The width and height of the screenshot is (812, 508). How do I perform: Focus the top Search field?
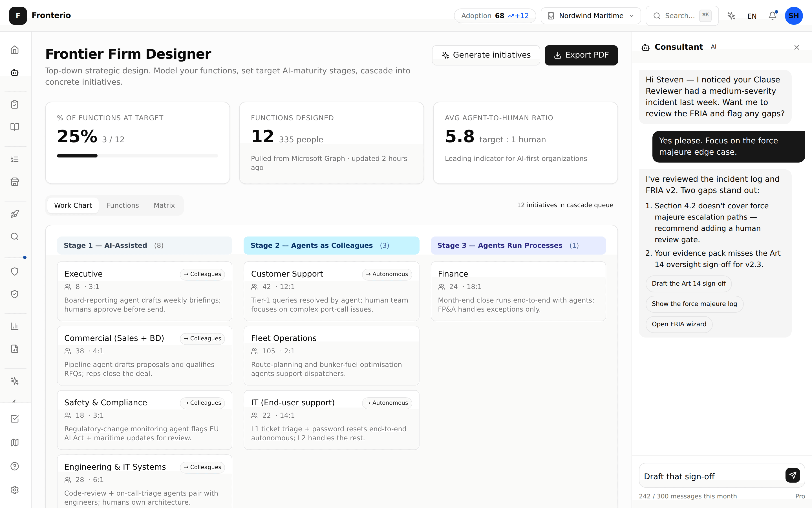682,16
